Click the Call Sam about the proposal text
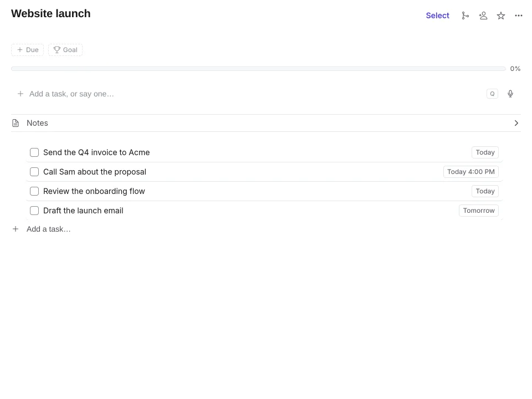532x399 pixels. point(95,172)
